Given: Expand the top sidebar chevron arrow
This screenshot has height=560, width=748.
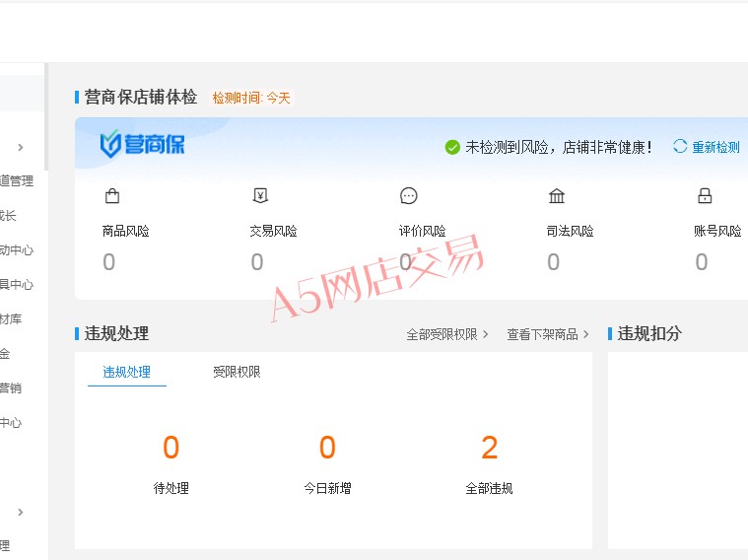Looking at the screenshot, I should pos(21,148).
